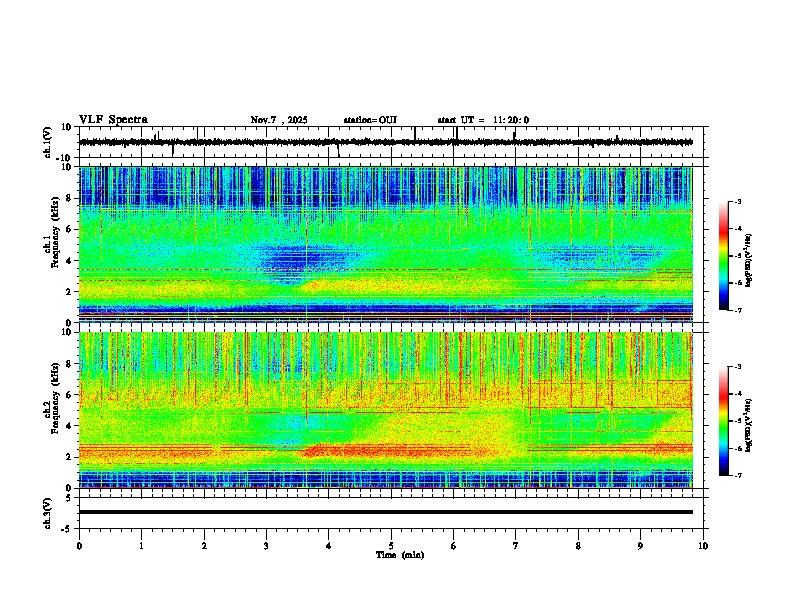The height and width of the screenshot is (612, 792).
Task: Click the "VLF Spectra" plot title
Action: coord(113,120)
